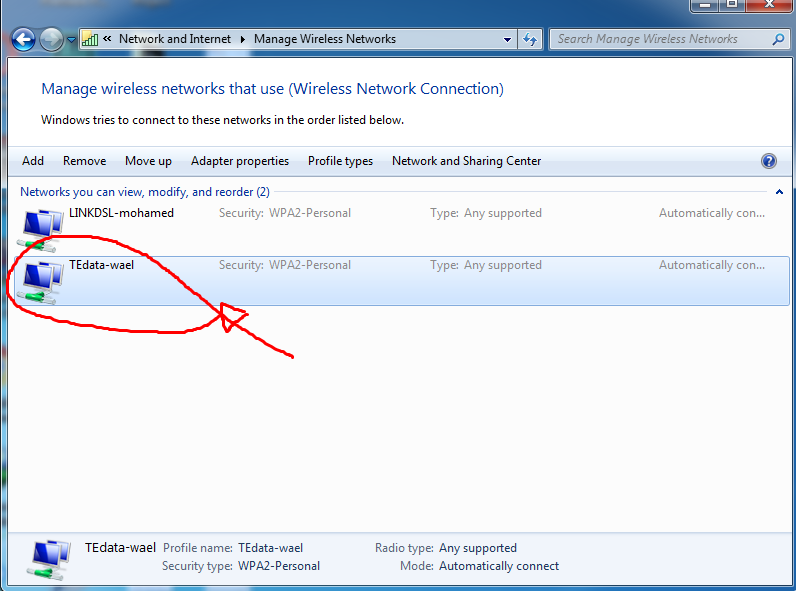Click the 'Networks you can view, modify, and reorder (2)' header
Viewport: 796px width, 591px height.
145,192
